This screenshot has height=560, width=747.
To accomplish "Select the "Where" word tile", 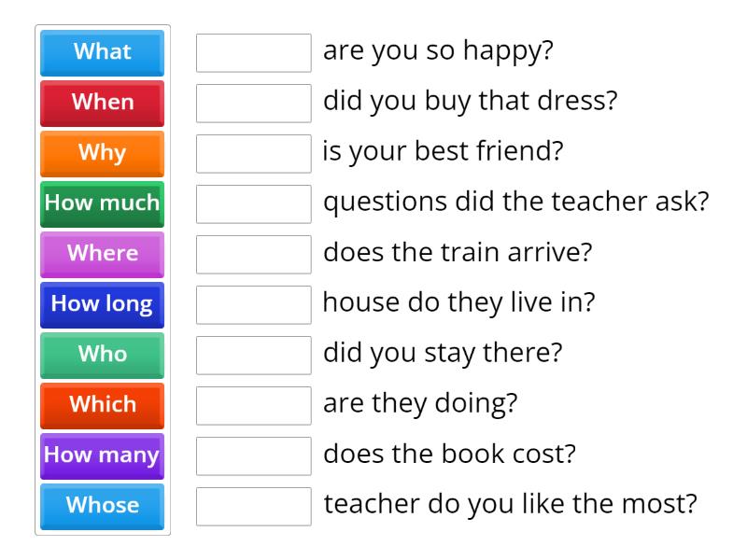I will click(102, 254).
